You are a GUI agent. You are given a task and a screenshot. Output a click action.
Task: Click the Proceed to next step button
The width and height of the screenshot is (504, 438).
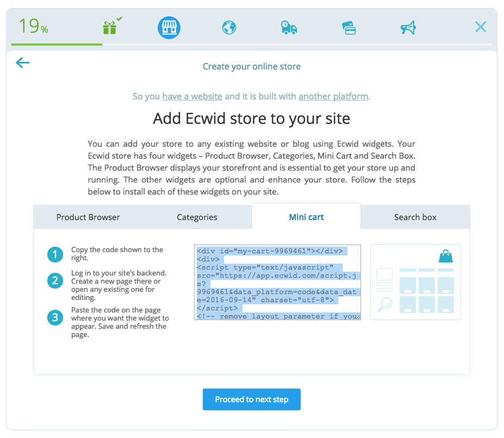pyautogui.click(x=252, y=399)
